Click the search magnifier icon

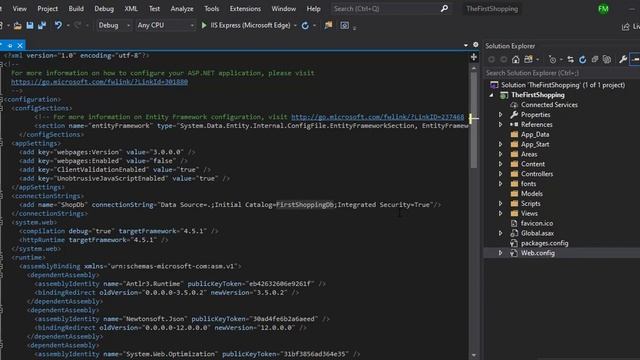pyautogui.click(x=444, y=9)
